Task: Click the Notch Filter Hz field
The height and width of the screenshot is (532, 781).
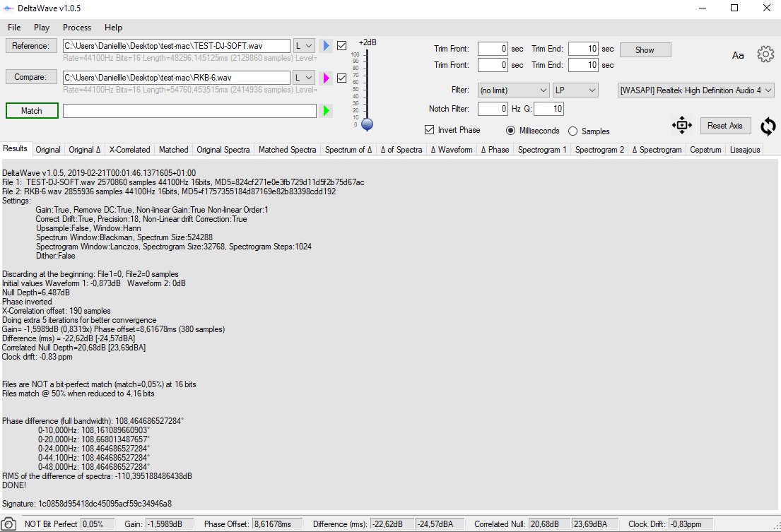Action: tap(493, 109)
